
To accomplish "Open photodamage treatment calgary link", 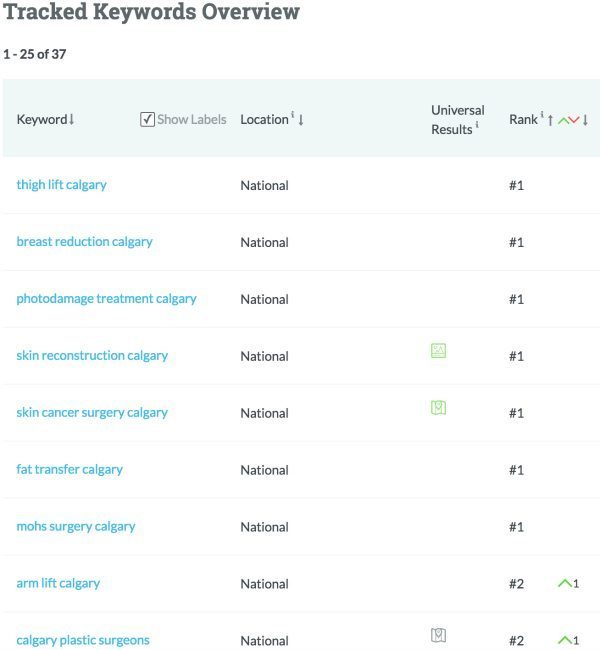I will 106,299.
